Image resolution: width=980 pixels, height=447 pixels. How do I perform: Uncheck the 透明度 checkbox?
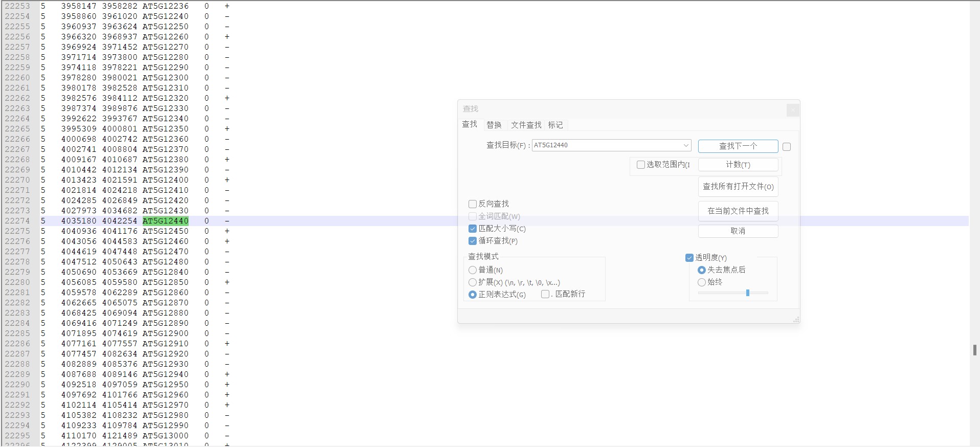[x=689, y=258]
